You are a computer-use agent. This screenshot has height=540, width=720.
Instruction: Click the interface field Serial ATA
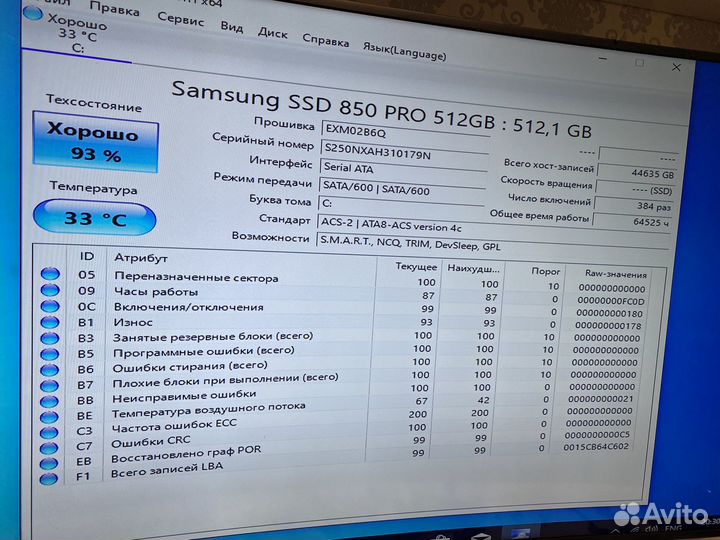pyautogui.click(x=404, y=169)
